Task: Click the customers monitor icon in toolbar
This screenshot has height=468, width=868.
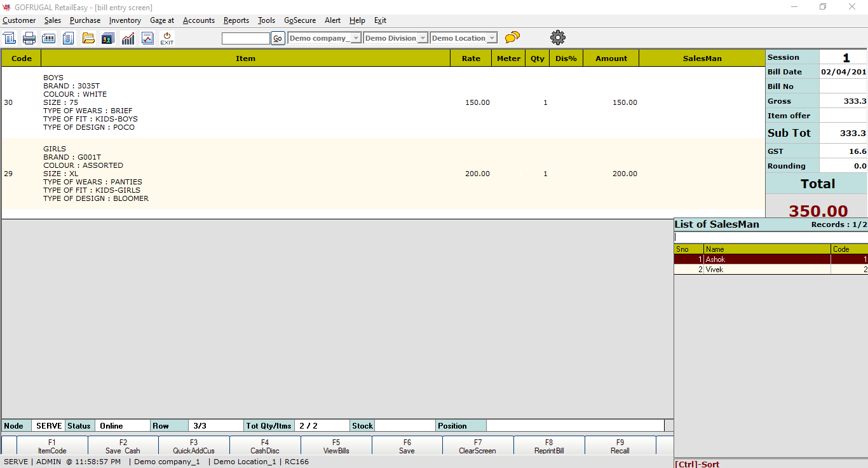Action: 108,38
